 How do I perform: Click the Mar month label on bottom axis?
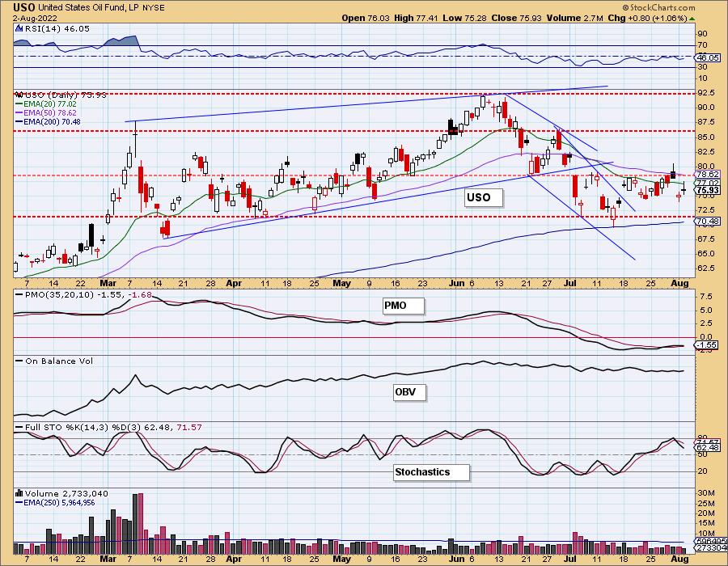point(108,559)
